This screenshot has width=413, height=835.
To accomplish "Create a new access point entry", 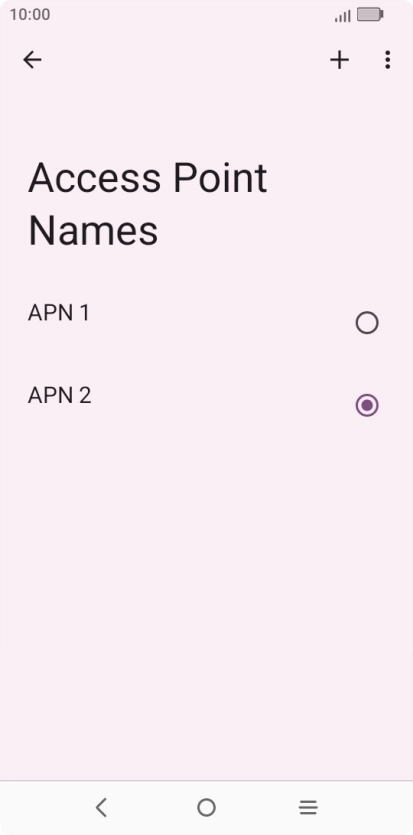I will pos(340,60).
